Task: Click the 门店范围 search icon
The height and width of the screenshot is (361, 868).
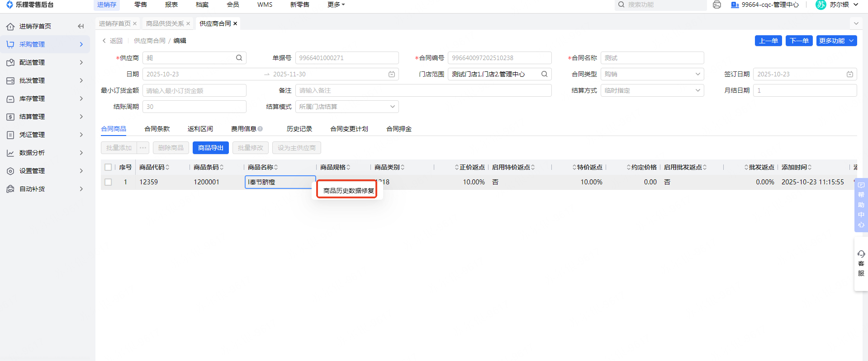Action: (x=545, y=74)
